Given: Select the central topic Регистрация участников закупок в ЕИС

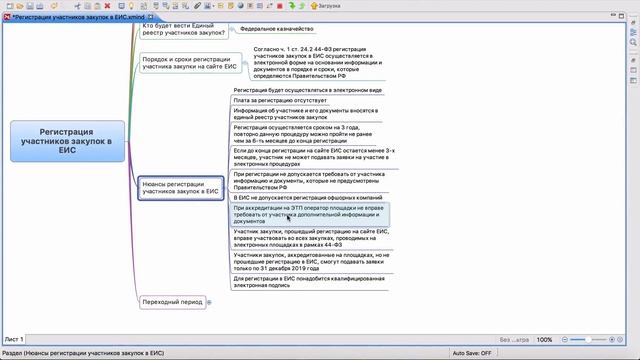Looking at the screenshot, I should [67, 141].
